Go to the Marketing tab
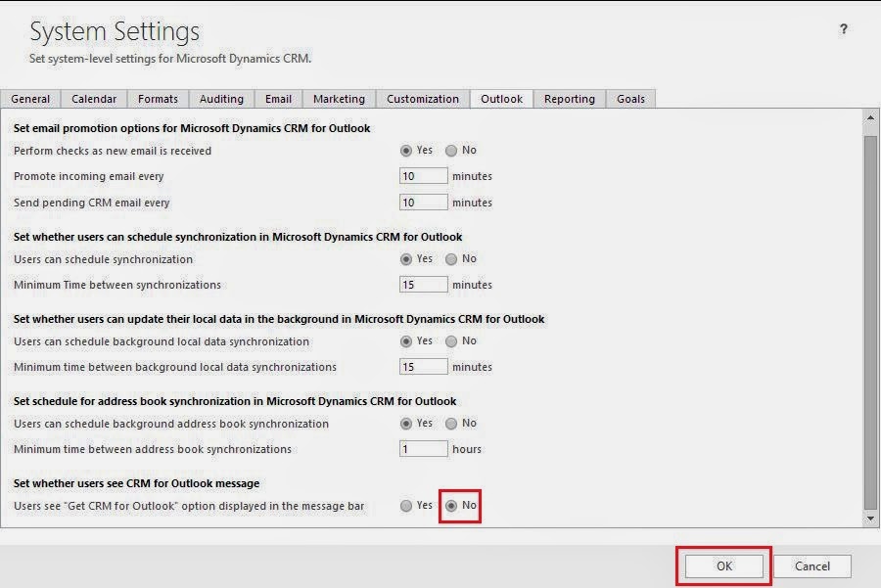This screenshot has height=588, width=881. pyautogui.click(x=339, y=99)
